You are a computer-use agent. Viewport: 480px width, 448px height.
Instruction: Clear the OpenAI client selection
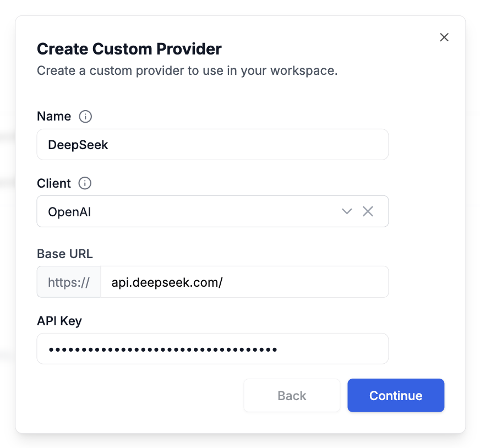coord(368,211)
